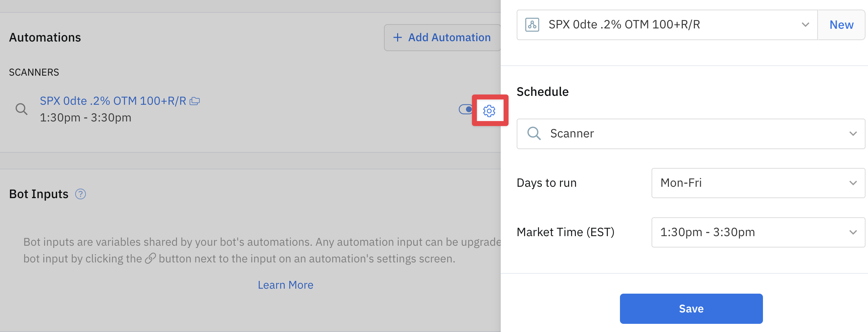Click the copy icon next to scanner name

pyautogui.click(x=195, y=101)
